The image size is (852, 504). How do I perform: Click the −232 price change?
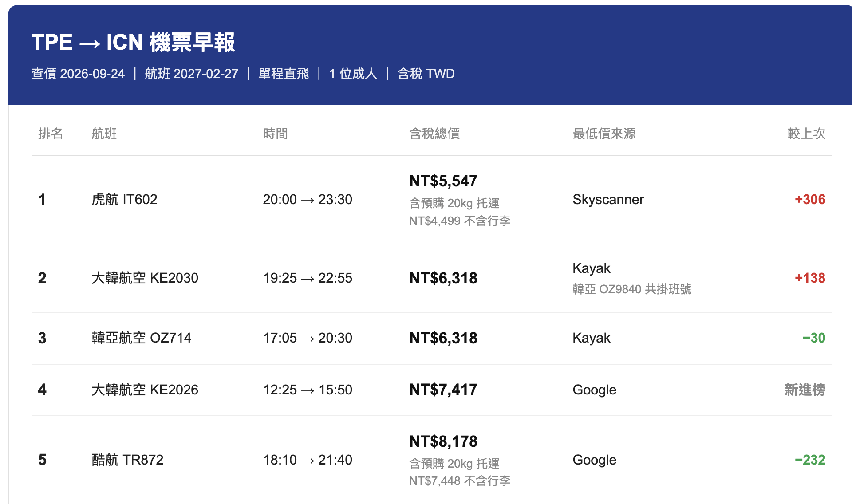(x=810, y=460)
